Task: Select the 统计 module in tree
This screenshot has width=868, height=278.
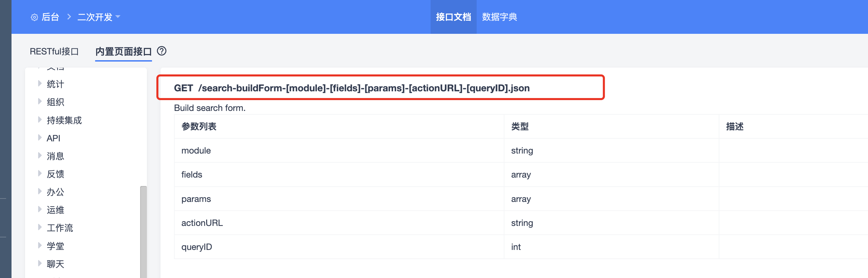Action: point(55,84)
